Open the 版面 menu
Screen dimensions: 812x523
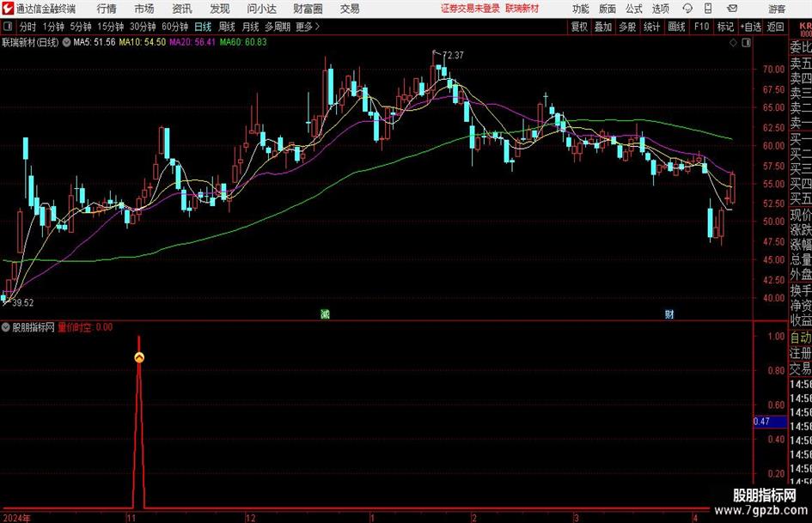pos(607,9)
